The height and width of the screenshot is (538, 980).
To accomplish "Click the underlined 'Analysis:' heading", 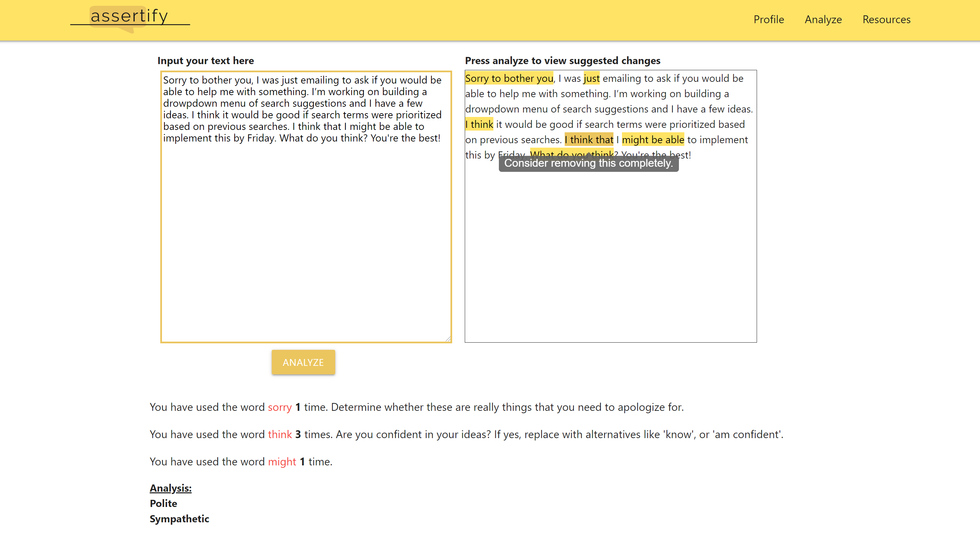I will tap(170, 488).
